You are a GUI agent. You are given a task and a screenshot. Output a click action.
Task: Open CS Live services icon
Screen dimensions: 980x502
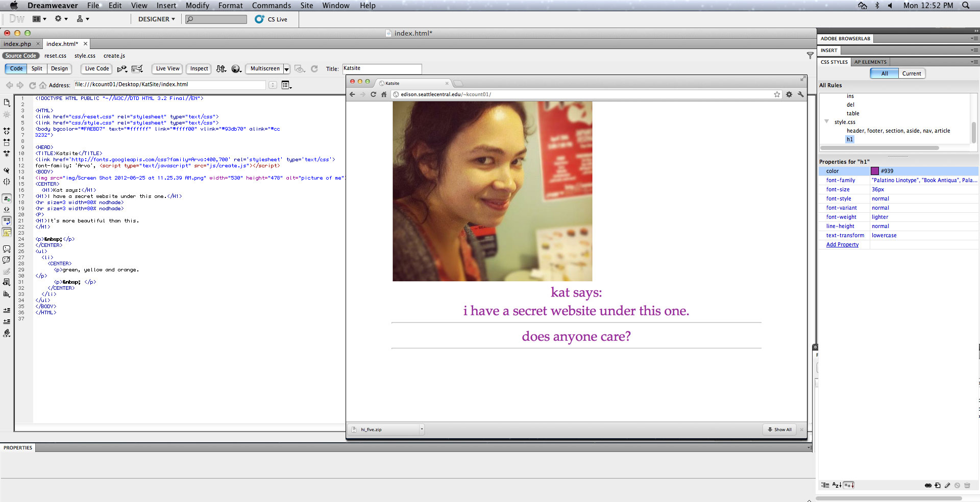(x=260, y=19)
